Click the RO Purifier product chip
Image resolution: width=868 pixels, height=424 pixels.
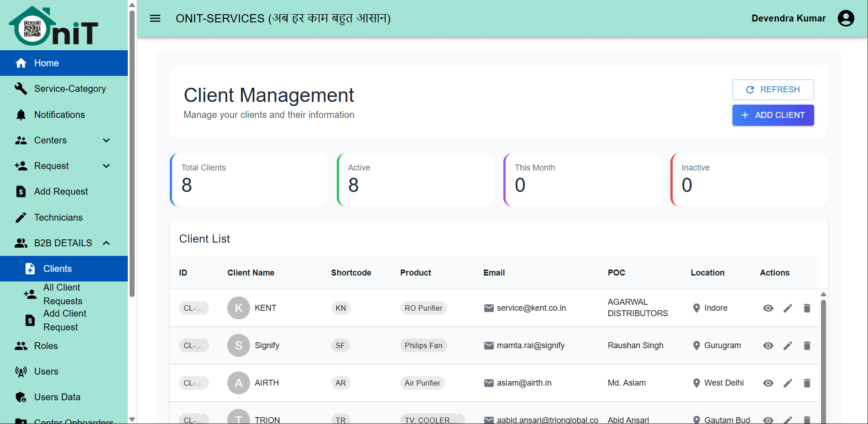[x=424, y=308]
